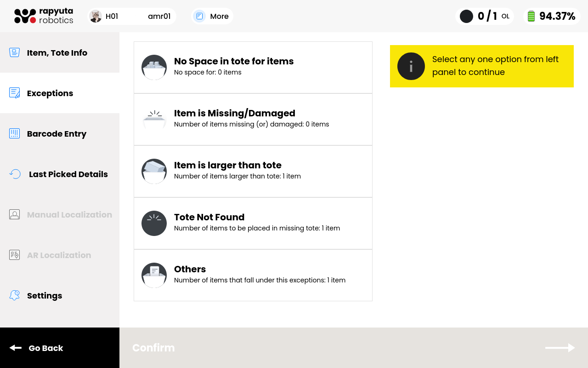Screen dimensions: 588x368
Task: Click the battery status icon
Action: [x=531, y=17]
